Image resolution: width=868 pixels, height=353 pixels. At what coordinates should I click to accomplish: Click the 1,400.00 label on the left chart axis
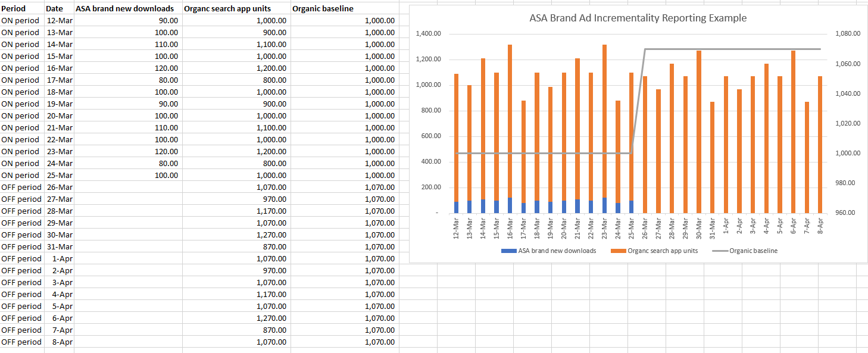(x=427, y=34)
